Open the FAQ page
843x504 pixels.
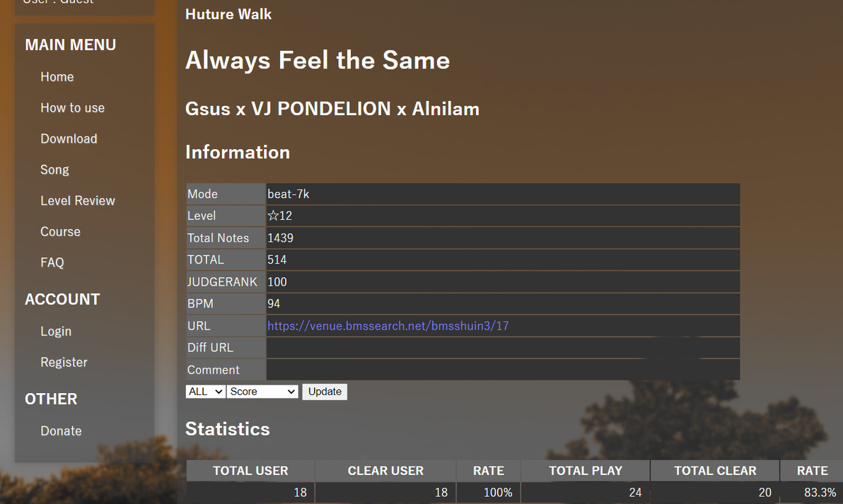tap(52, 262)
